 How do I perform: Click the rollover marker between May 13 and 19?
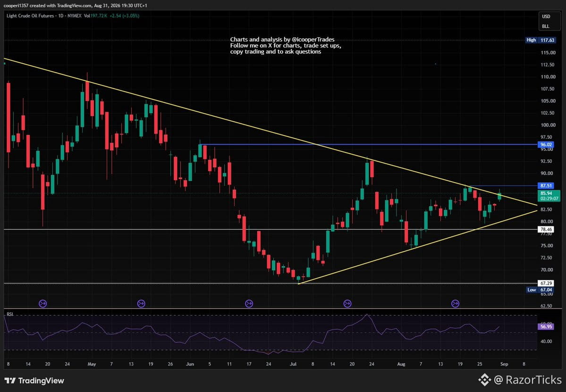141,304
